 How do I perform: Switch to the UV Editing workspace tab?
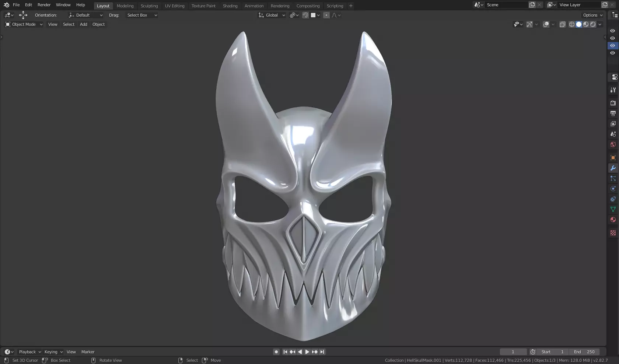tap(175, 6)
